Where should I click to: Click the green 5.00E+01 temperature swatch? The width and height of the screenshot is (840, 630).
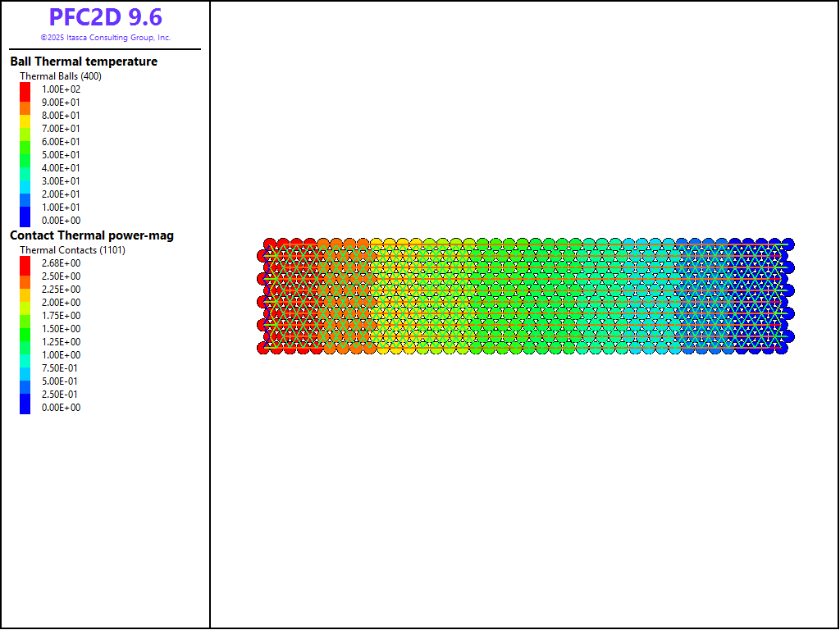[x=25, y=155]
